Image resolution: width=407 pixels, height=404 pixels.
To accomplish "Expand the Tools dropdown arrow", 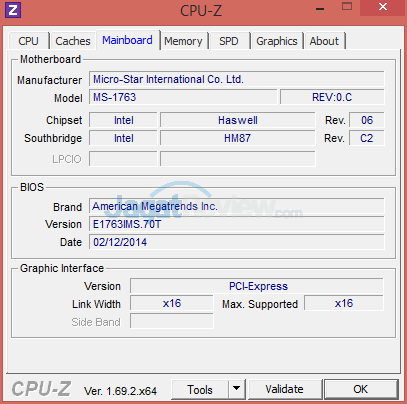I will [237, 389].
